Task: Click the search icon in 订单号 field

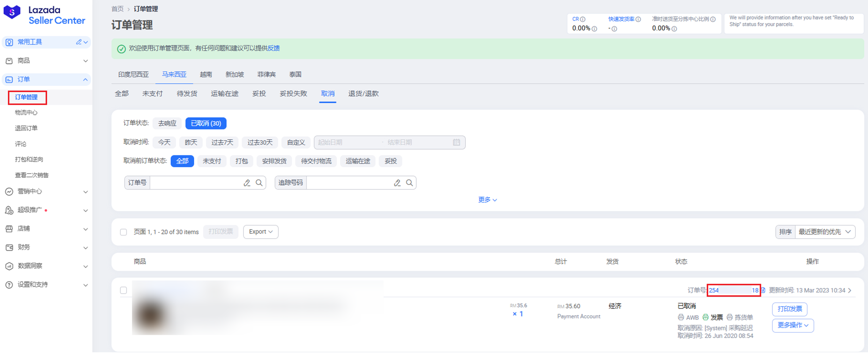Action: pos(259,183)
